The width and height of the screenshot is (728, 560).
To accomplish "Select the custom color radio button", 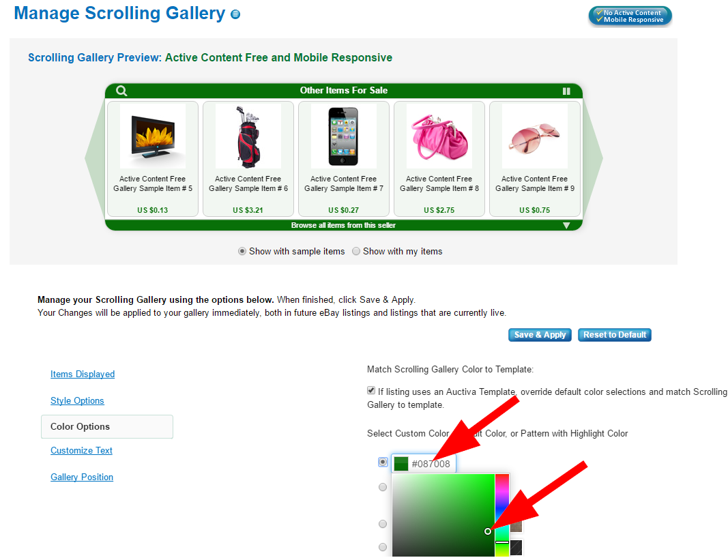I will 383,462.
